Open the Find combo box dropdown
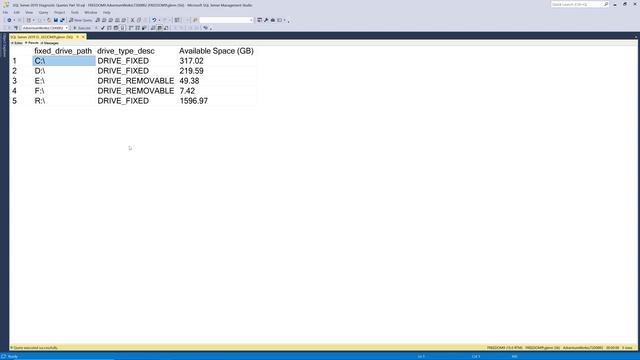Screen dimensions: 640x360 [x=251, y=20]
